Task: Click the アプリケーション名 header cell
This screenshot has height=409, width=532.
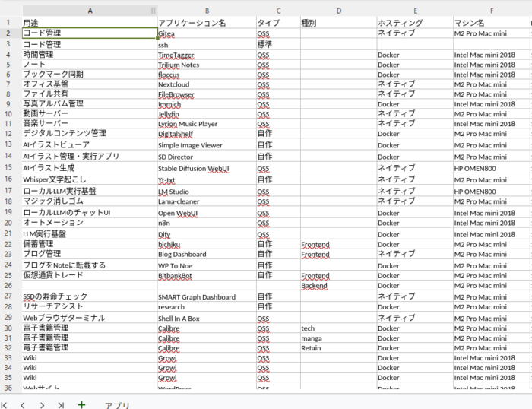Action: [x=205, y=23]
